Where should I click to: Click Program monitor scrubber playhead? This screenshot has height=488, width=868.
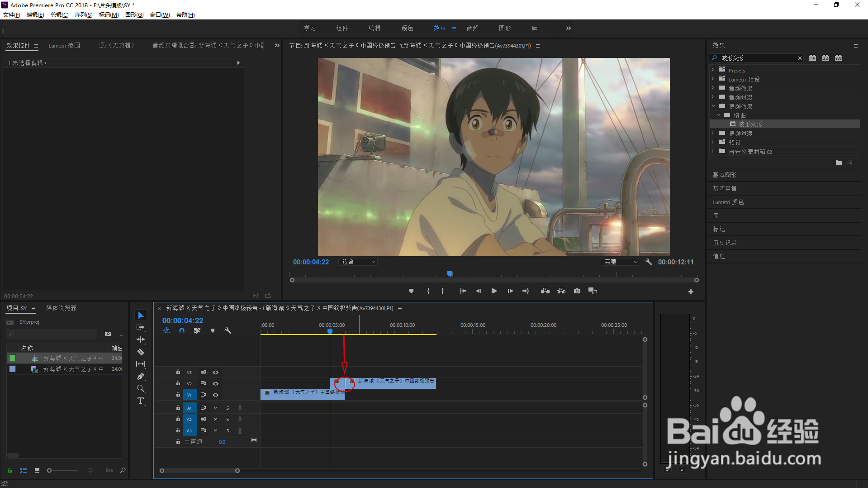[450, 274]
